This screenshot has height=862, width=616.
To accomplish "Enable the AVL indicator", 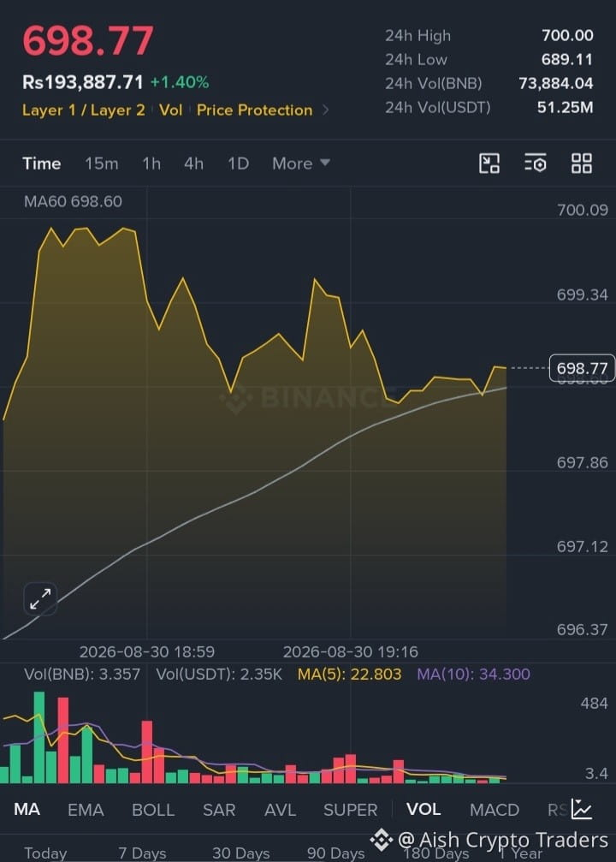I will (x=280, y=809).
